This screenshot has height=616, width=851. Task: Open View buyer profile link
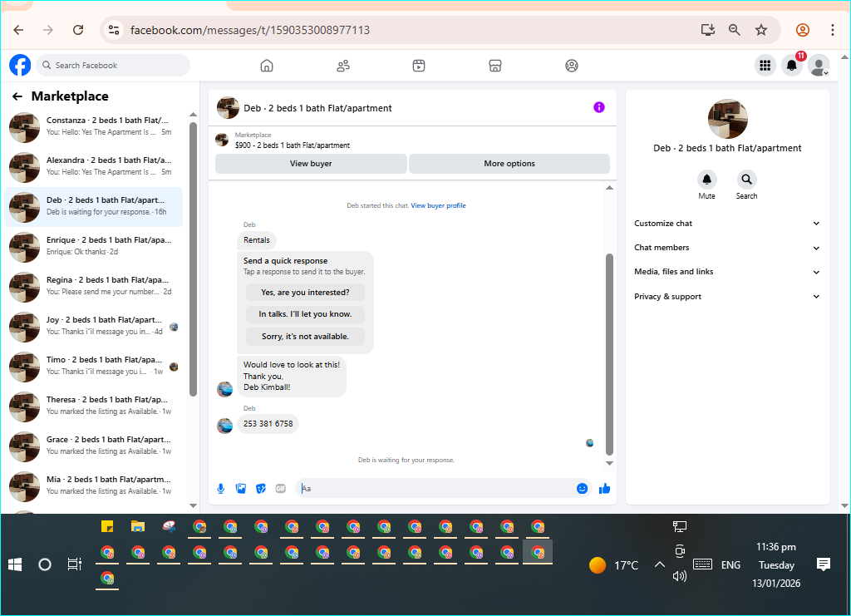(438, 205)
